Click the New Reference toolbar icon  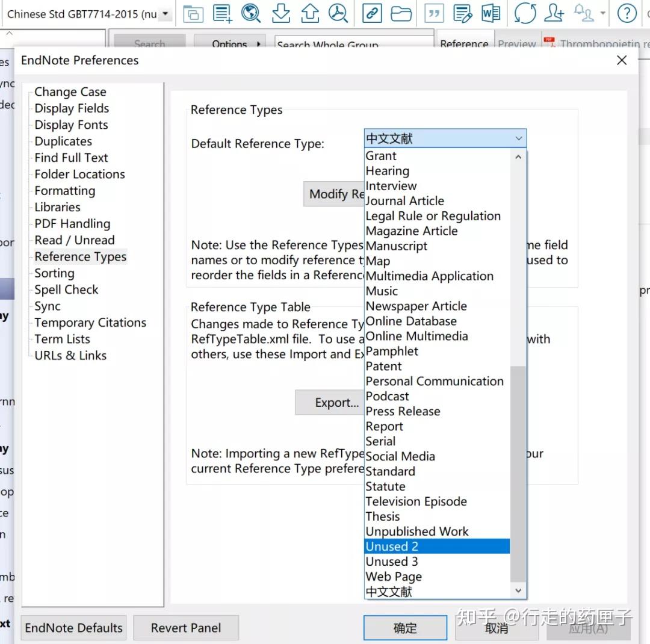tap(223, 13)
